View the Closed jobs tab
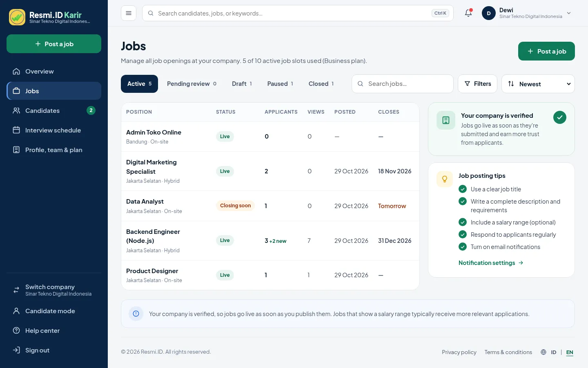The width and height of the screenshot is (588, 368). (321, 84)
